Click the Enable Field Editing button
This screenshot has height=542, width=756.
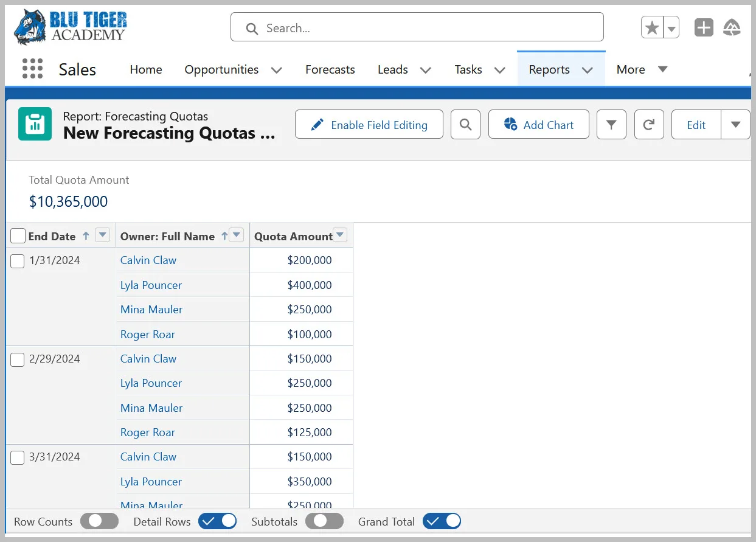[369, 125]
